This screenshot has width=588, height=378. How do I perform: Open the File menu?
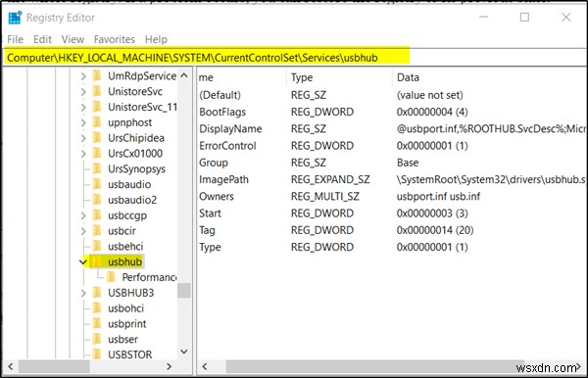click(15, 39)
